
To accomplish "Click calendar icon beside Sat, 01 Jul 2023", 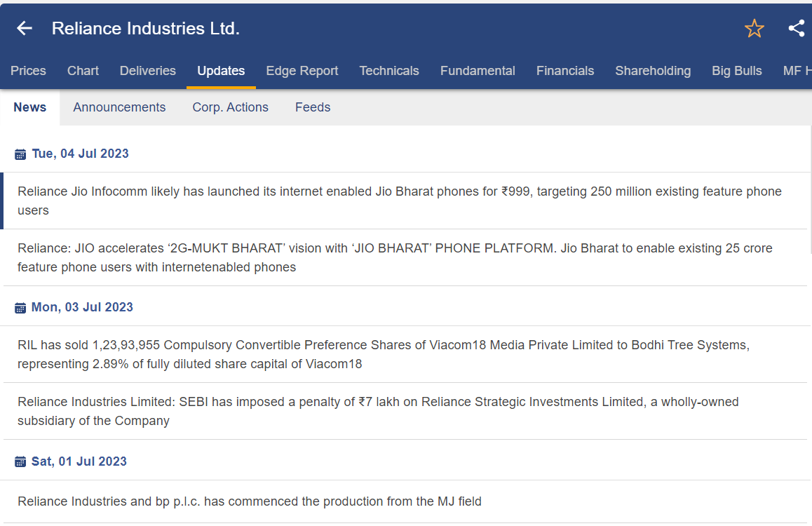I will (20, 462).
